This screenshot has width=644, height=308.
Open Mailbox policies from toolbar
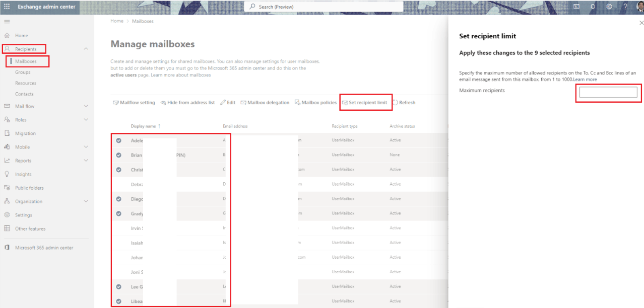pos(315,103)
